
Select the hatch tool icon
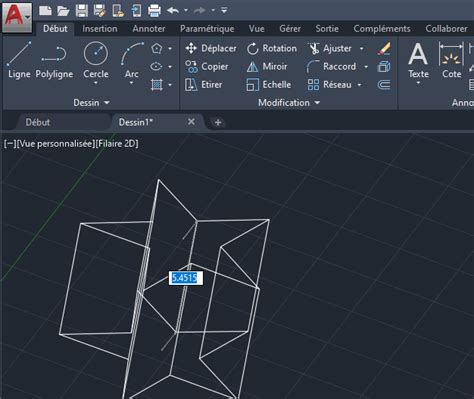click(x=157, y=85)
